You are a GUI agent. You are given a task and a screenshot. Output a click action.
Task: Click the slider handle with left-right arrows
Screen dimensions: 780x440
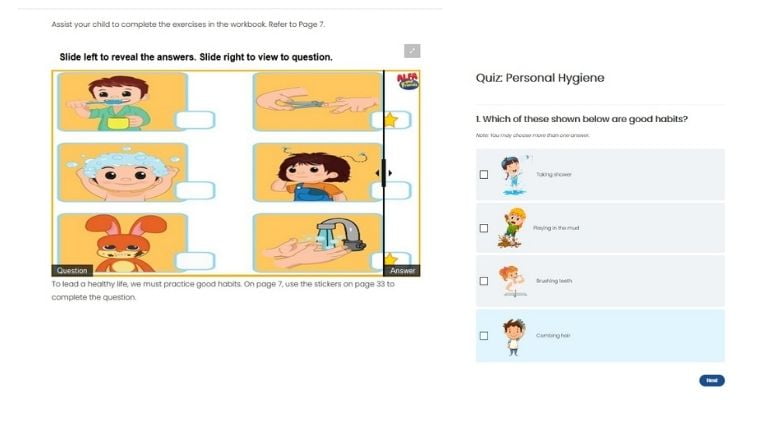[384, 173]
